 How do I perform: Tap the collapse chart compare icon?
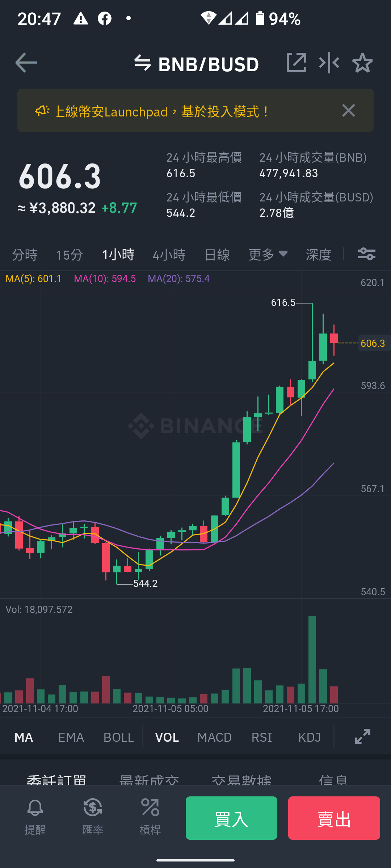click(329, 63)
